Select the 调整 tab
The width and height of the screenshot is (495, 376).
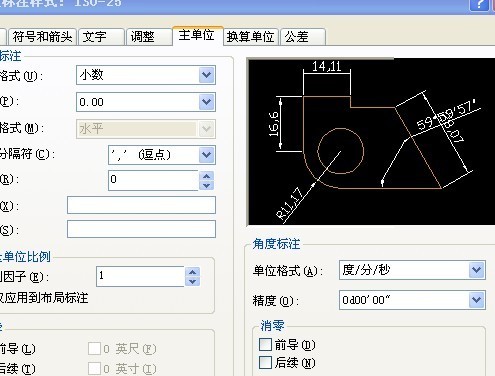pyautogui.click(x=149, y=36)
